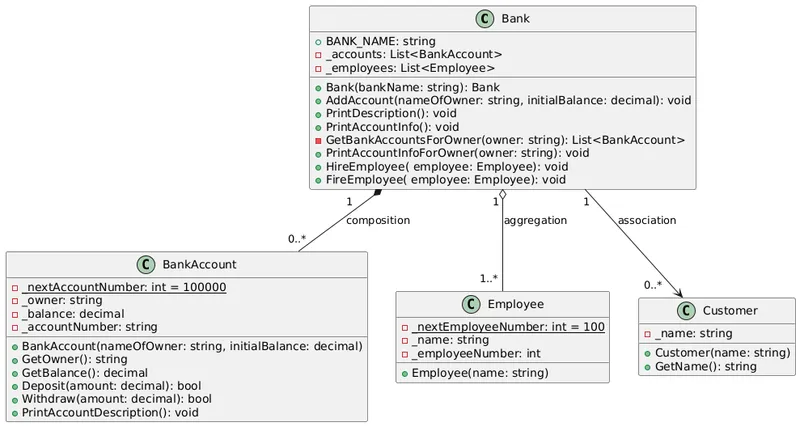Click the hollow aggregation diamond under Bank
The height and width of the screenshot is (426, 800).
coord(502,195)
